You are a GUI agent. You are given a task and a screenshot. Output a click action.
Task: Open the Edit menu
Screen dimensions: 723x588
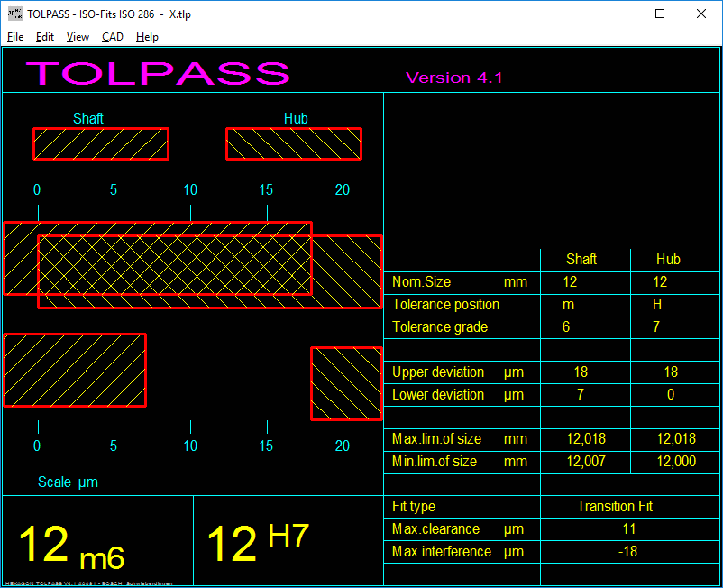tap(45, 37)
